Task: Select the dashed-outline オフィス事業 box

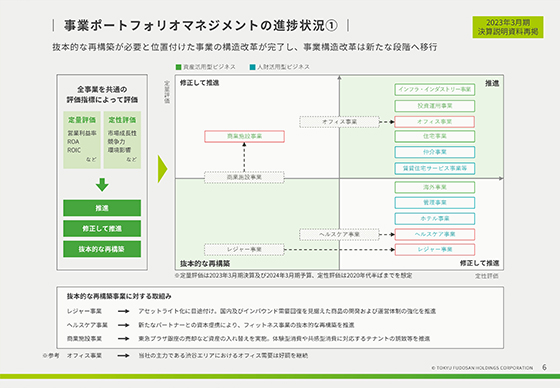Action: (339, 122)
